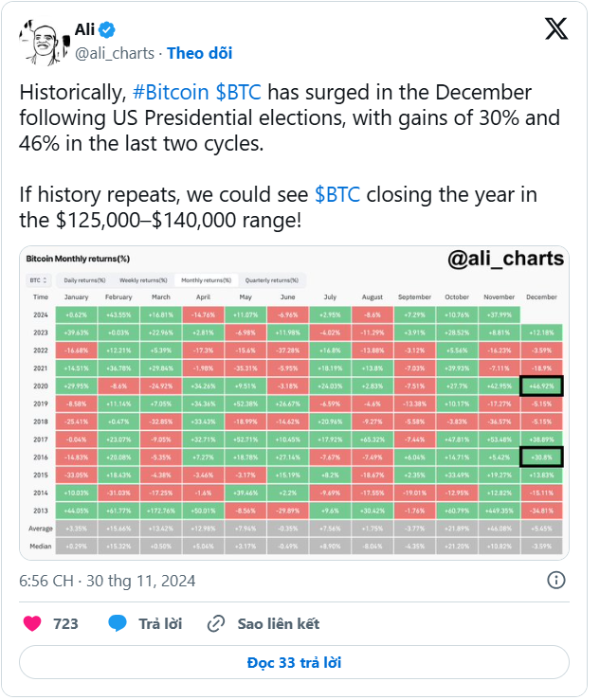Click the reply speech bubble icon
Screen dimensions: 600x700
(x=118, y=623)
